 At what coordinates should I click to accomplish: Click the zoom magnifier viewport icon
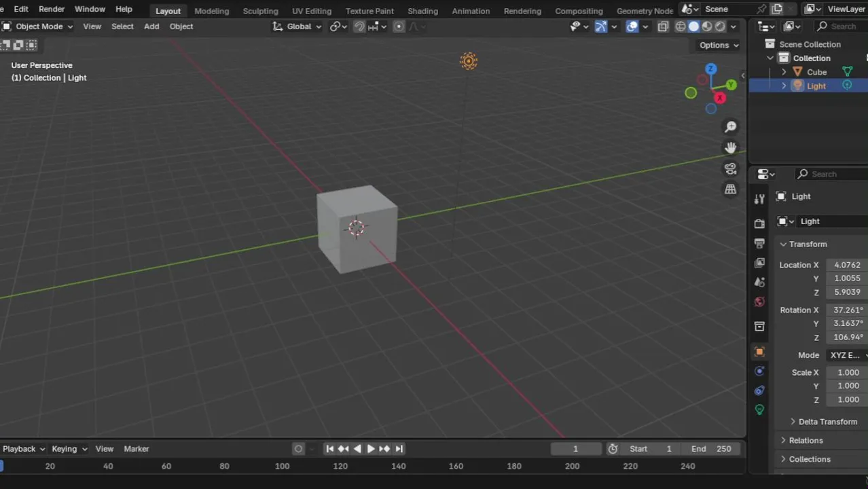731,127
